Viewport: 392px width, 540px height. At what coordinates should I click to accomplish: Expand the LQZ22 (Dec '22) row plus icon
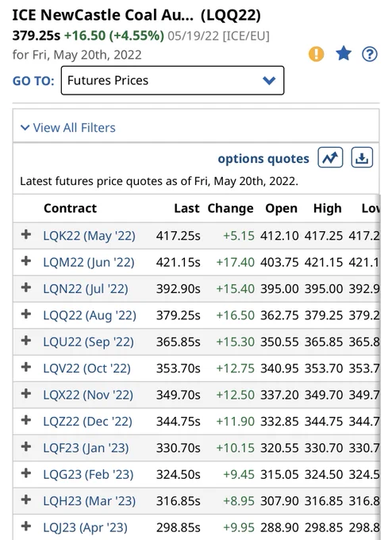point(26,420)
